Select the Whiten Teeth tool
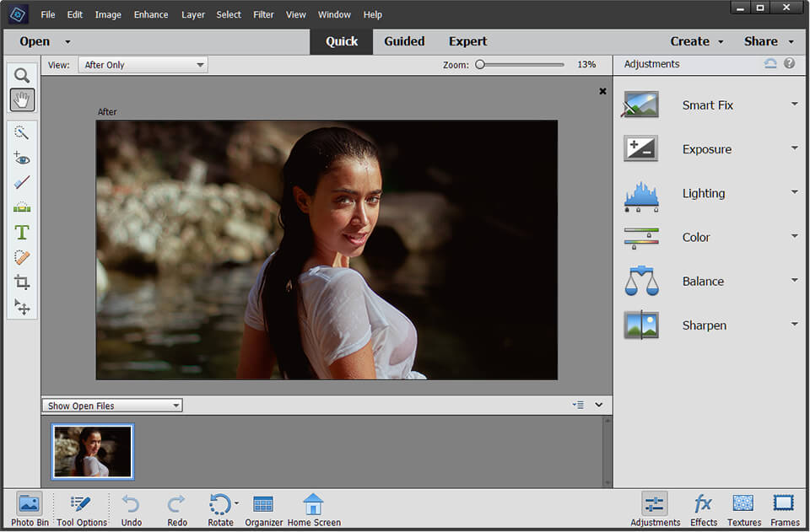 point(22,182)
